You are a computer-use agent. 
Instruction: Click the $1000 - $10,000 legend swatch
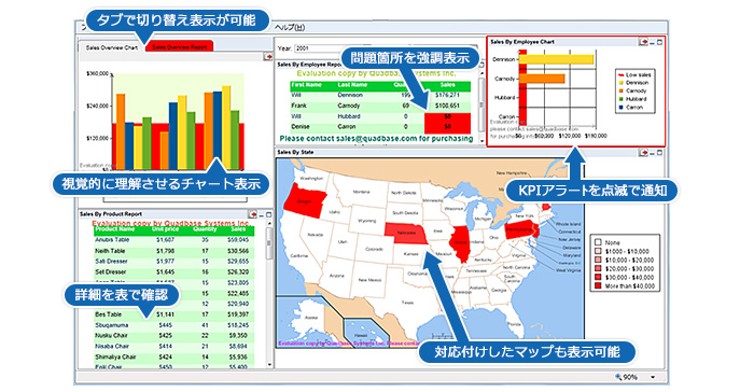pos(598,252)
